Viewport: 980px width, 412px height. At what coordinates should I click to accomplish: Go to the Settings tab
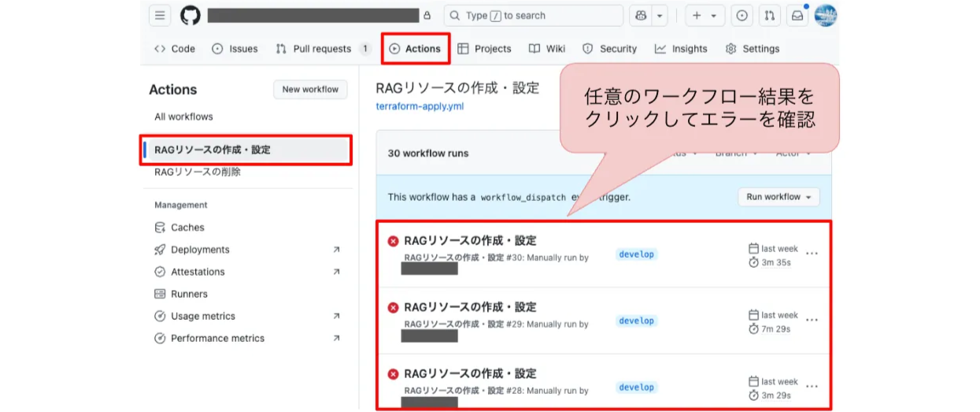coord(752,49)
